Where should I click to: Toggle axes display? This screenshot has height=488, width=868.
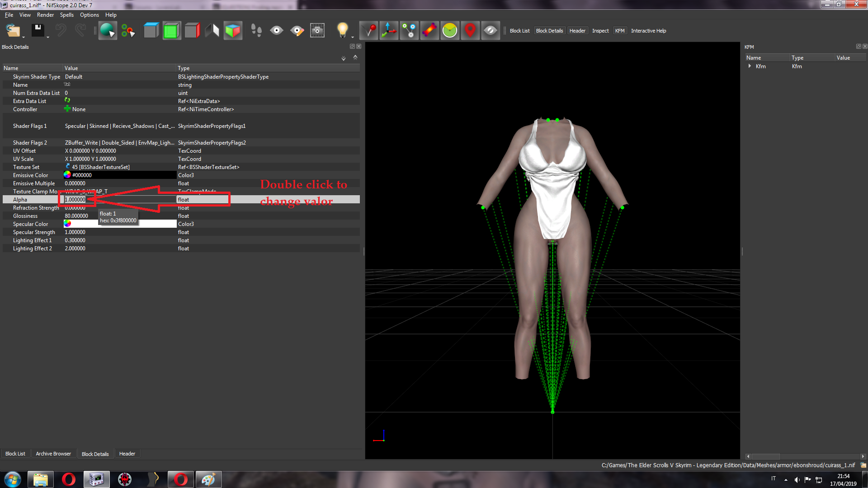point(389,31)
